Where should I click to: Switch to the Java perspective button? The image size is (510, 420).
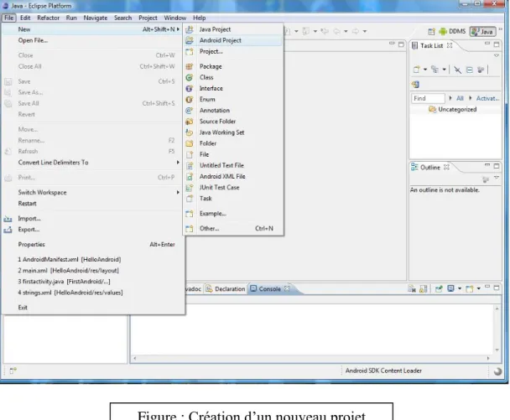click(482, 31)
